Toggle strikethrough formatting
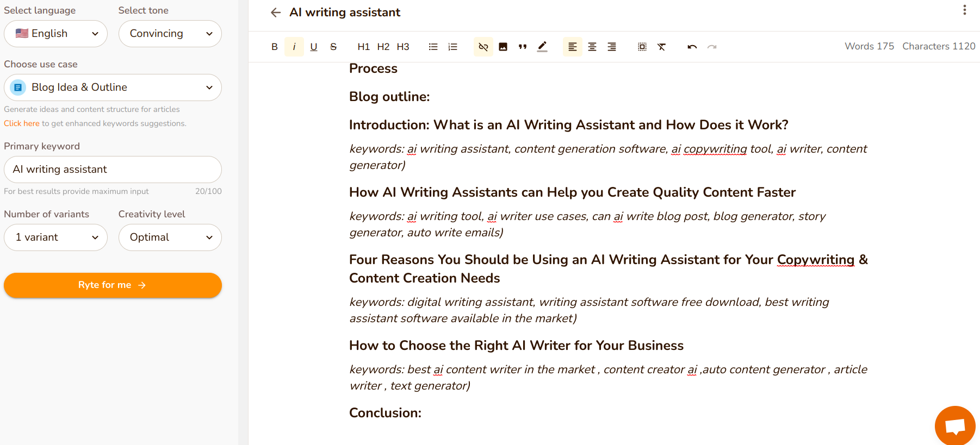980x445 pixels. [x=333, y=47]
